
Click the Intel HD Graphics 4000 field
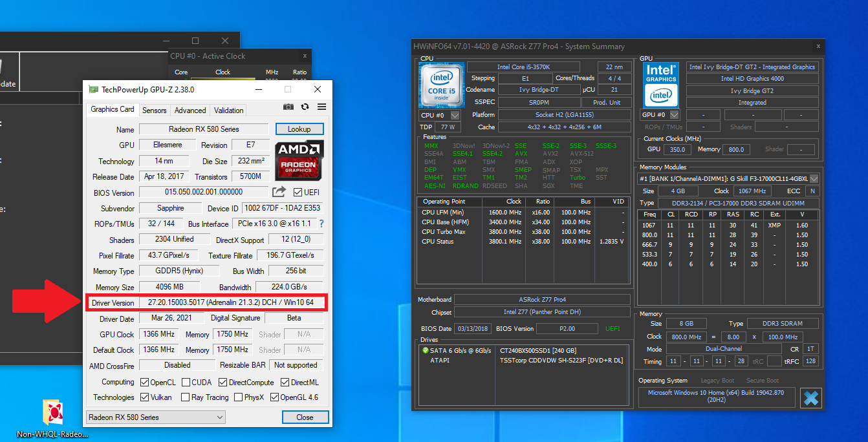pos(752,79)
